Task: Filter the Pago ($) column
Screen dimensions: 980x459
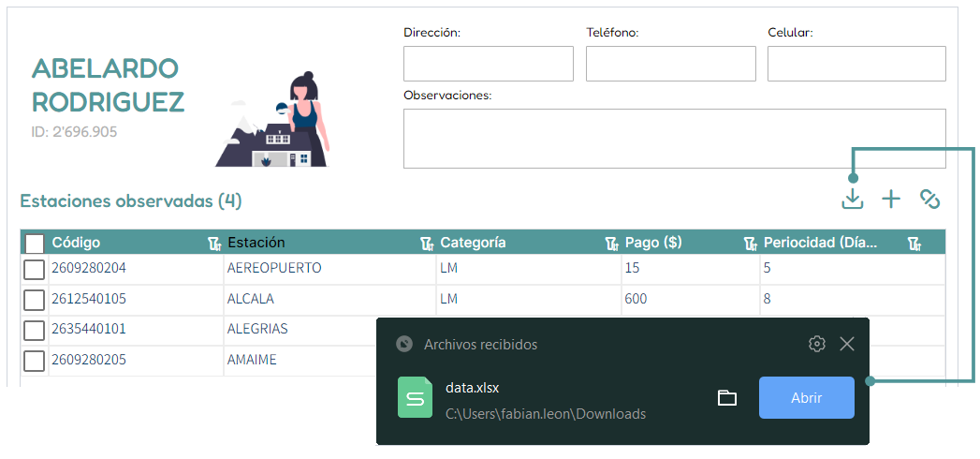Action: coord(751,244)
